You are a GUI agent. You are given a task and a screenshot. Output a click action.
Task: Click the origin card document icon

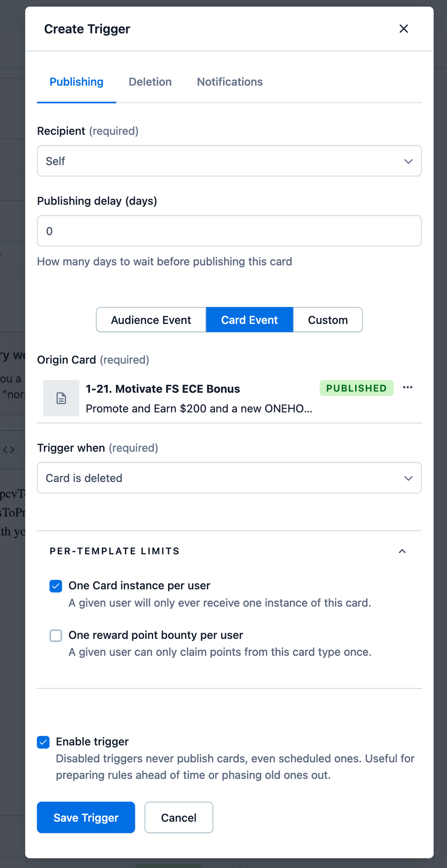[x=61, y=398]
